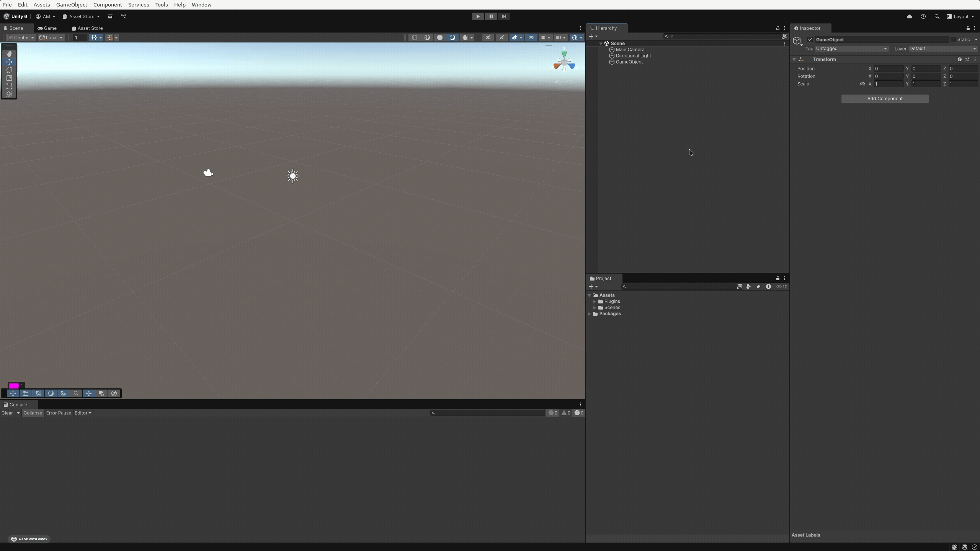Toggle Collapse in the Console
The width and height of the screenshot is (980, 551).
pyautogui.click(x=33, y=413)
